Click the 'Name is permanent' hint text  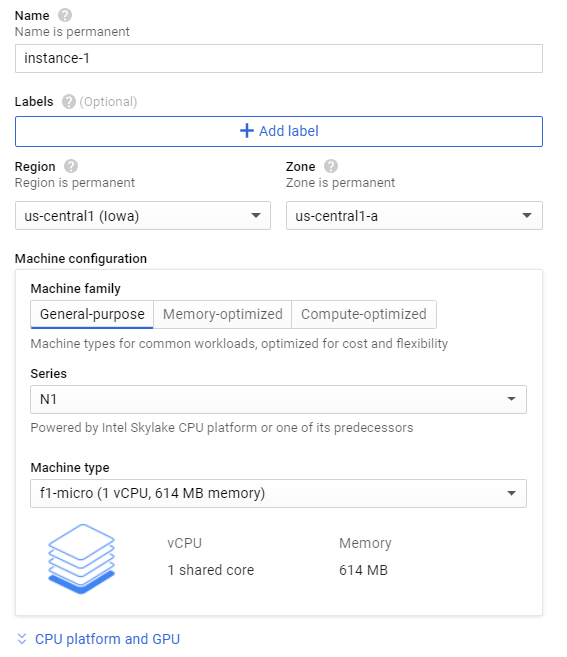(x=72, y=32)
